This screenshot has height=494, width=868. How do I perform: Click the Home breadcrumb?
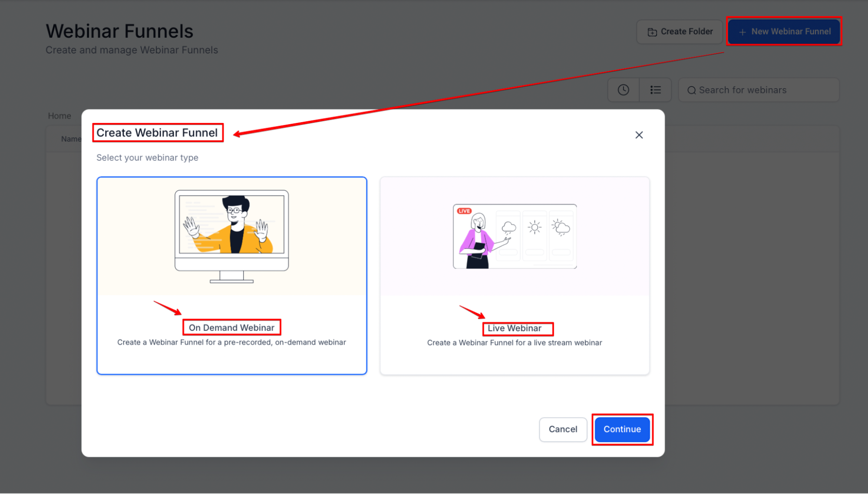tap(59, 116)
